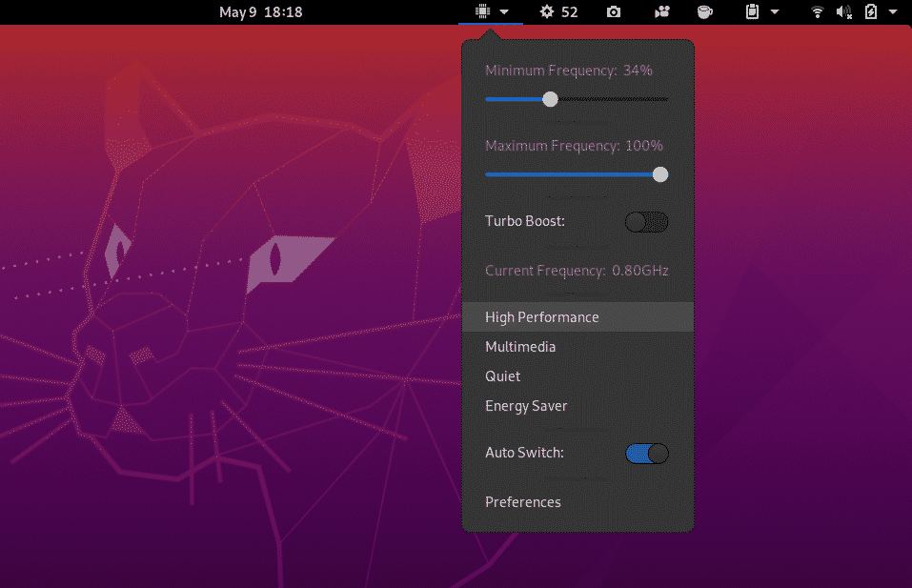Click the Wi-Fi signal icon
912x588 pixels.
click(818, 11)
